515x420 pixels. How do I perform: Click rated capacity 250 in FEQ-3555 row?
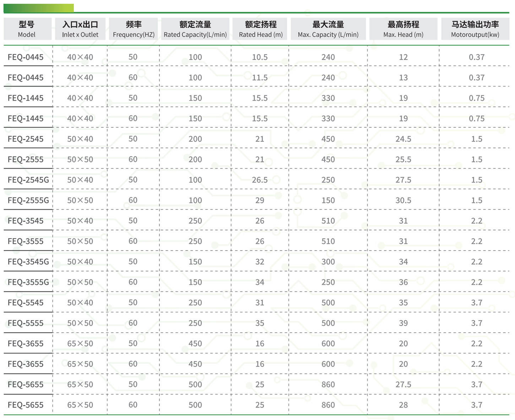[x=195, y=241]
